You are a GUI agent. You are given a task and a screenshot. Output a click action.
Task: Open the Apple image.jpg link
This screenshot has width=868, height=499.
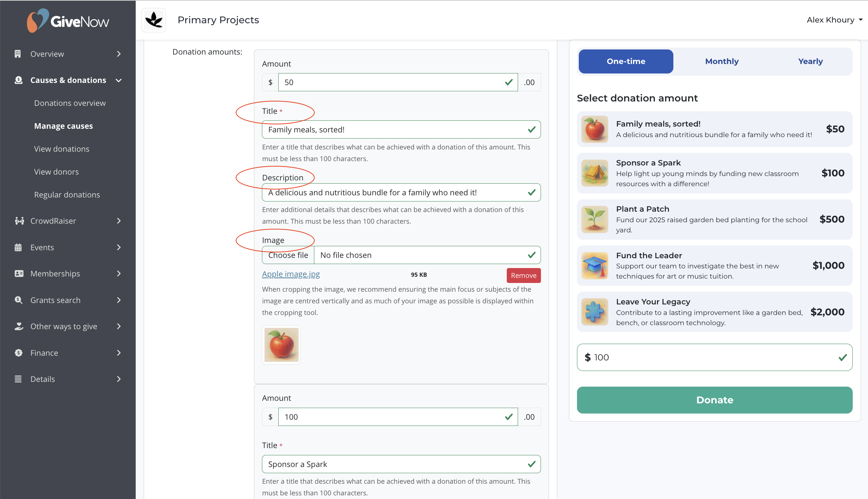[x=291, y=274]
